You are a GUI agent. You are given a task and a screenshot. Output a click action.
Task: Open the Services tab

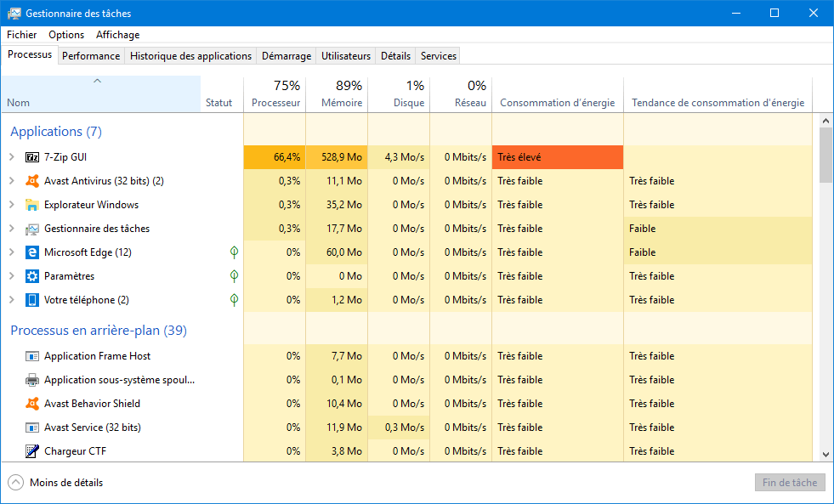click(x=439, y=56)
